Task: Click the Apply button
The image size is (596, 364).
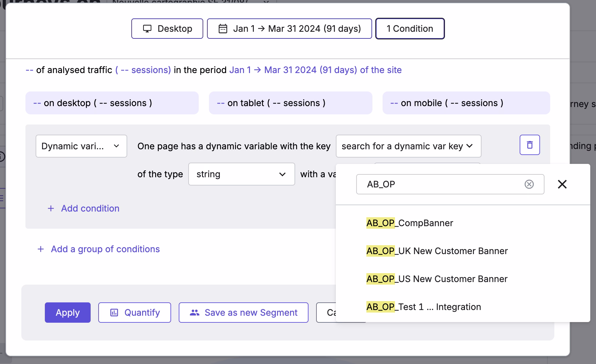Action: (x=67, y=313)
